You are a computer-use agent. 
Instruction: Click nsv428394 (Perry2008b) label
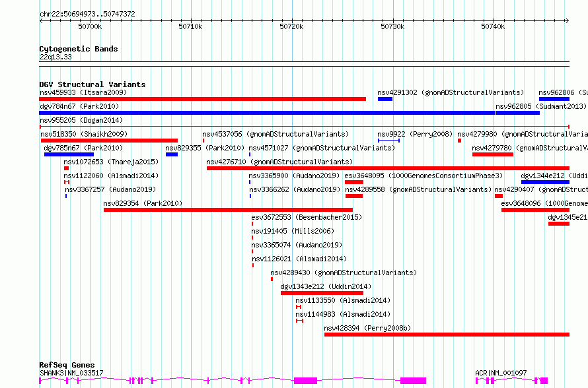point(367,328)
